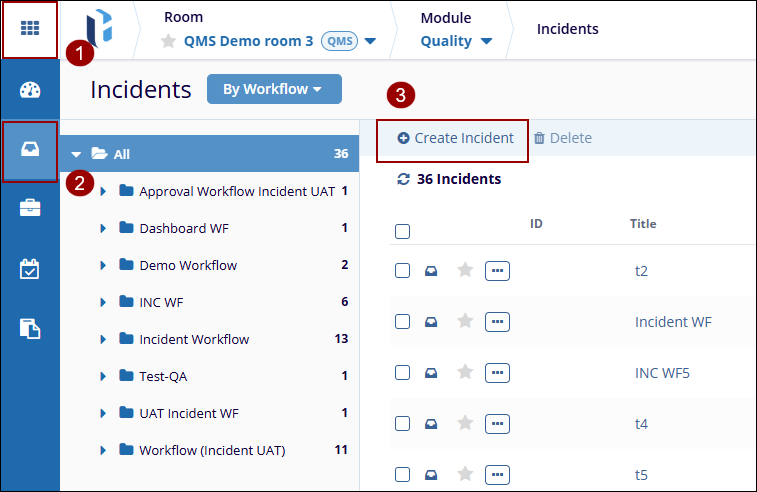This screenshot has width=757, height=492.
Task: Open the By Workflow dropdown
Action: pyautogui.click(x=273, y=89)
